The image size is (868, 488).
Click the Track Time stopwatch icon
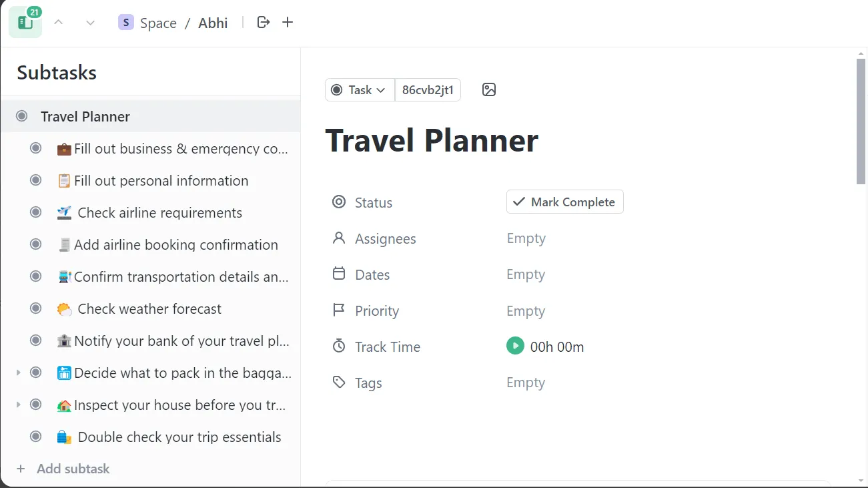coord(339,346)
